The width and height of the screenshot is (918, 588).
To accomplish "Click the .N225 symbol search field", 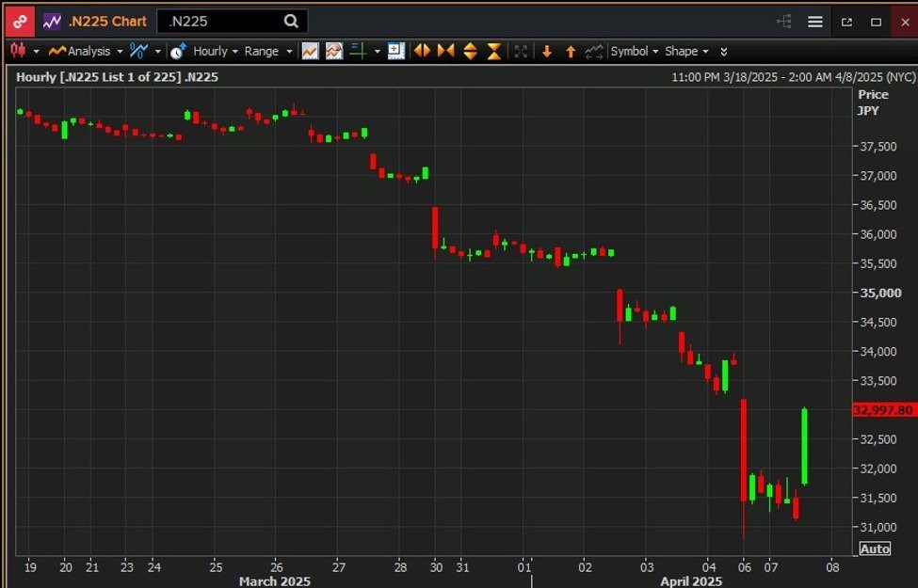I will [221, 21].
